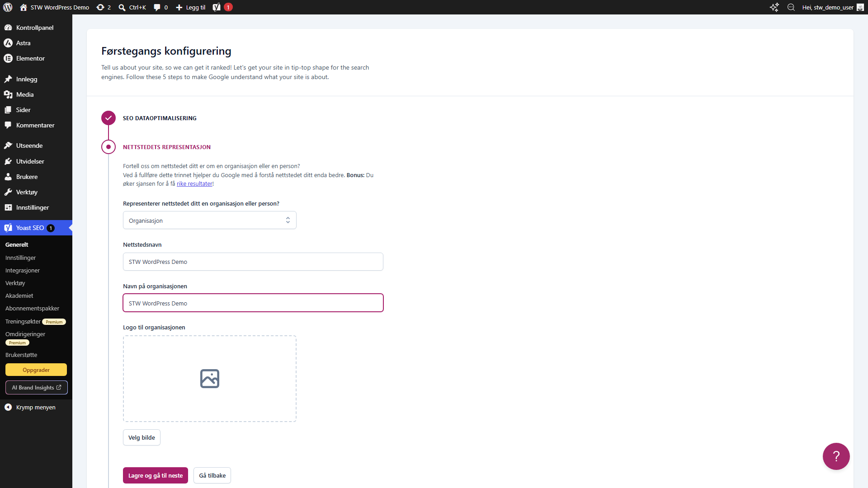This screenshot has width=868, height=488.
Task: Click the Nettstedsnavn input field
Action: [253, 262]
